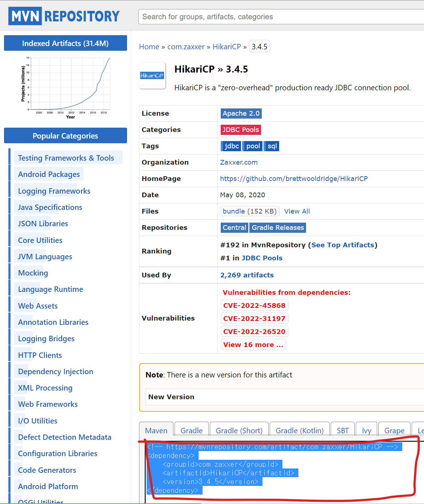This screenshot has height=504, width=424.
Task: Open Configuration Libraries category
Action: [x=58, y=454]
